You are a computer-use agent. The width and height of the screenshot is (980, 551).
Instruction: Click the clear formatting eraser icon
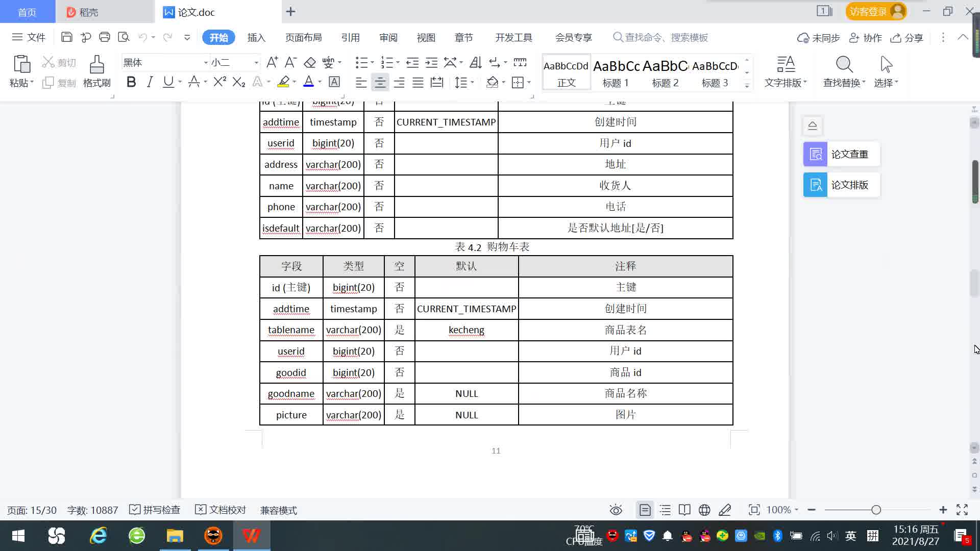[310, 62]
